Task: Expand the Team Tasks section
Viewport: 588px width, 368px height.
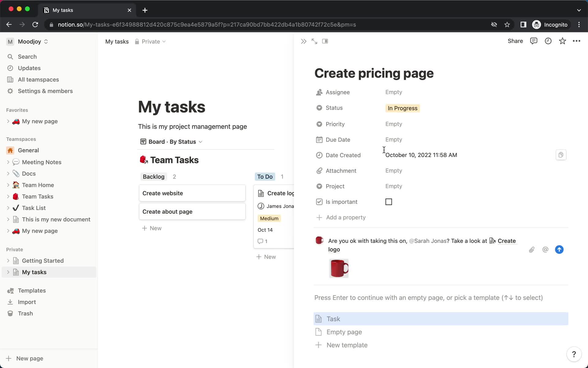Action: pyautogui.click(x=9, y=196)
